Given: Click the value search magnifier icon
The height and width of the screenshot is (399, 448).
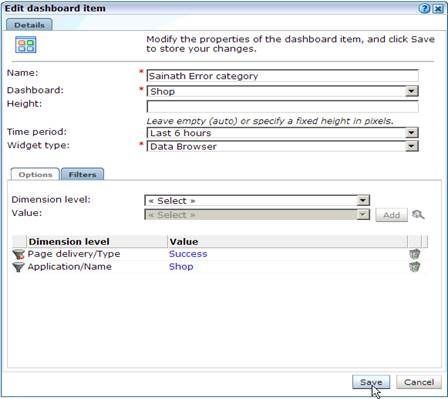Looking at the screenshot, I should [x=418, y=214].
